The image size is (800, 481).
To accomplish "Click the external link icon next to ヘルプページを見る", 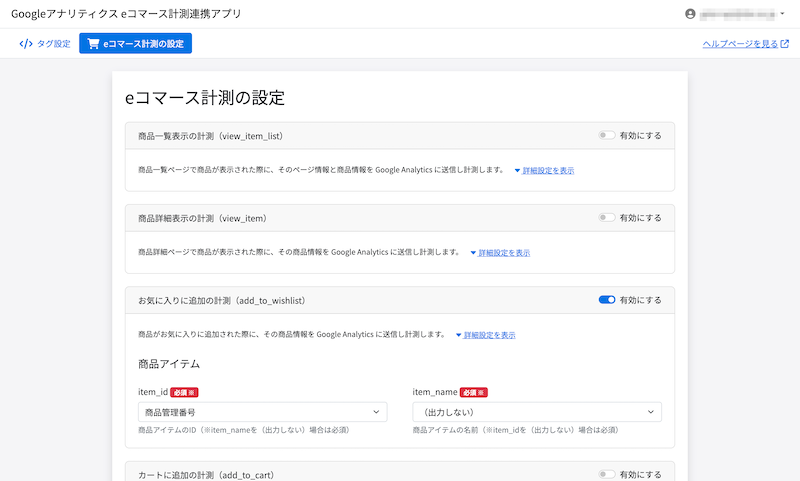I will (x=785, y=44).
